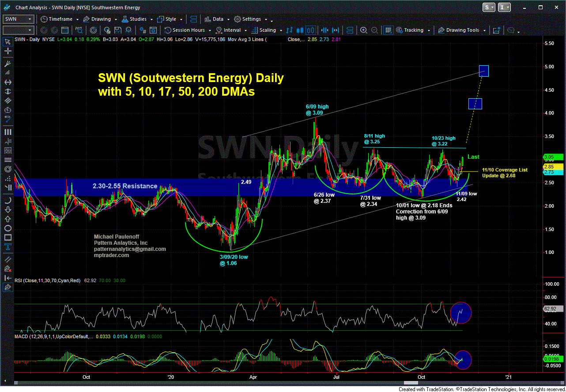Click the zoom in magnifier icon
The image size is (566, 392).
coord(363,30)
